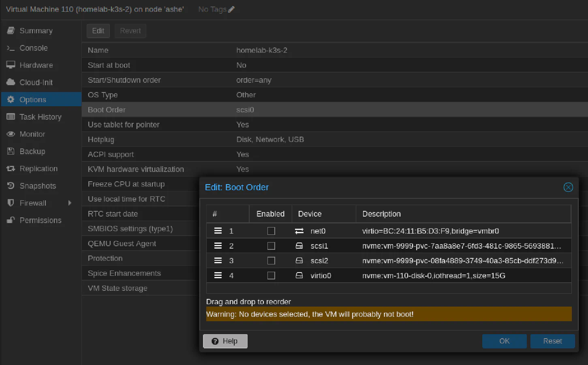Click the network icon beside net0
The width and height of the screenshot is (588, 365).
299,231
